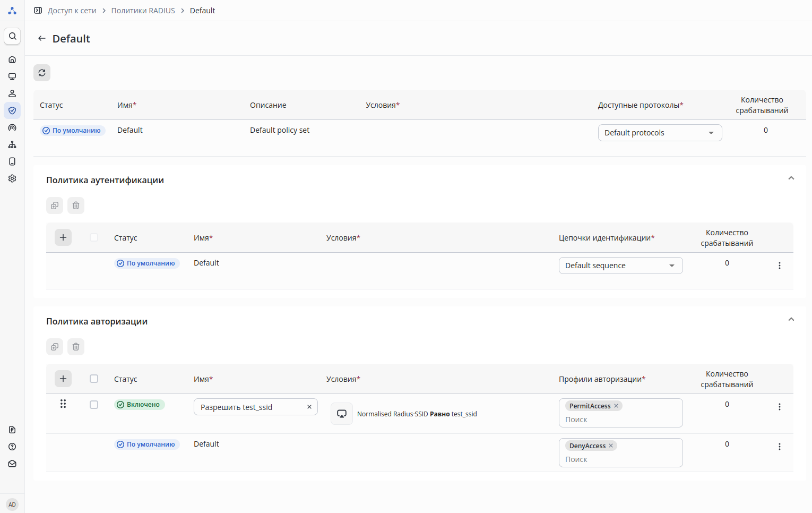Click the Разрешить test_ssid name field

(x=249, y=407)
